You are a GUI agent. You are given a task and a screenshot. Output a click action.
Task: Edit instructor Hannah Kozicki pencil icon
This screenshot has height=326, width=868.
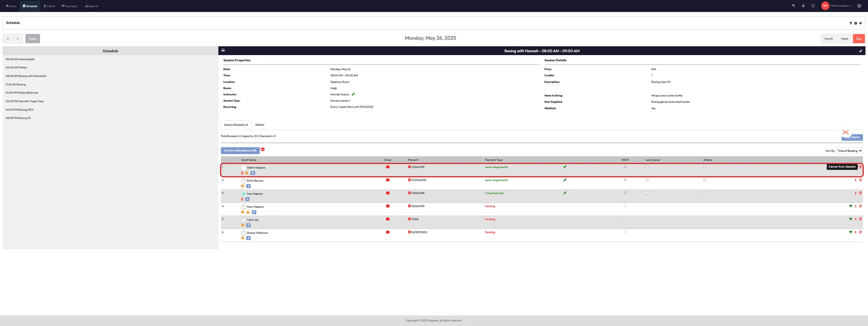click(353, 95)
